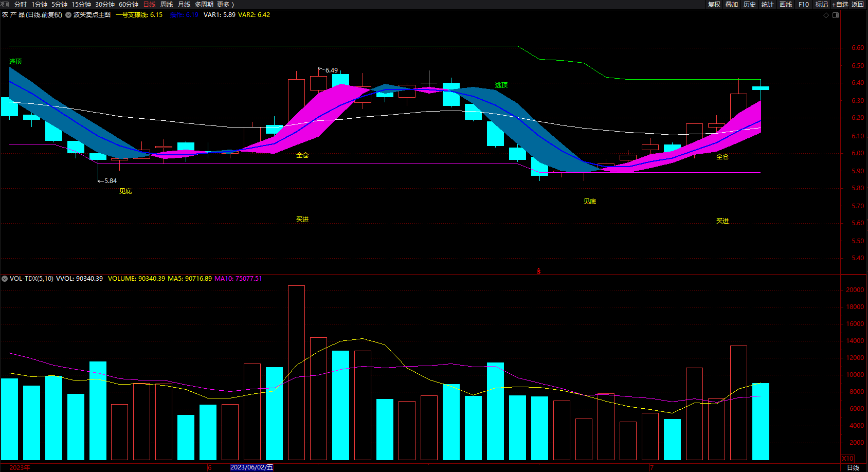Open the 复权 adjustment menu
This screenshot has height=472, width=868.
[x=714, y=4]
